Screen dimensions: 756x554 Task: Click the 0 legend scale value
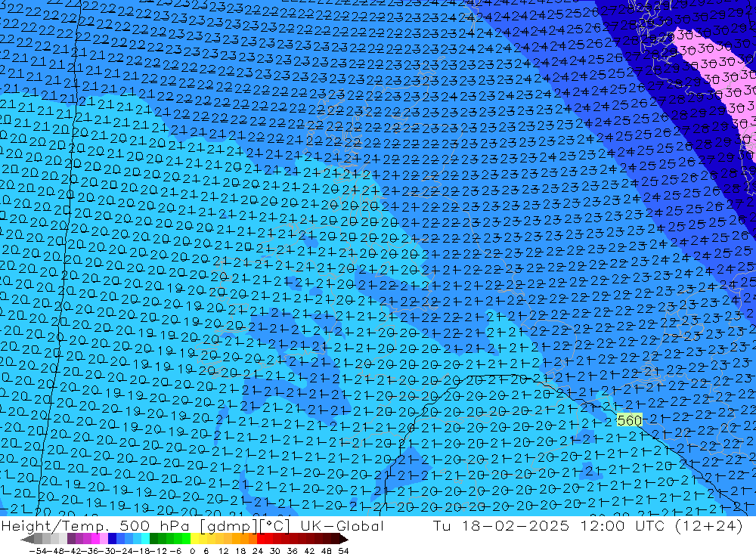tap(192, 551)
